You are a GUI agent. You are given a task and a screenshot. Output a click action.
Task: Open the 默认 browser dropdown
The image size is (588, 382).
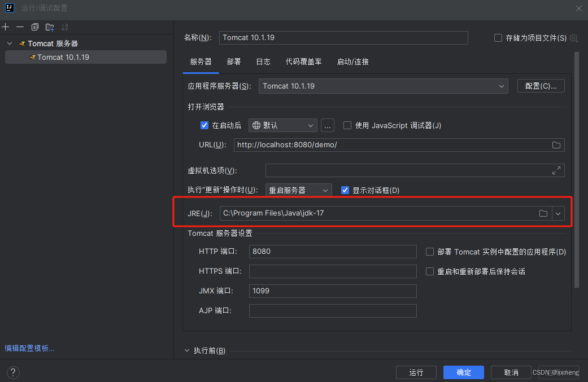tap(283, 125)
